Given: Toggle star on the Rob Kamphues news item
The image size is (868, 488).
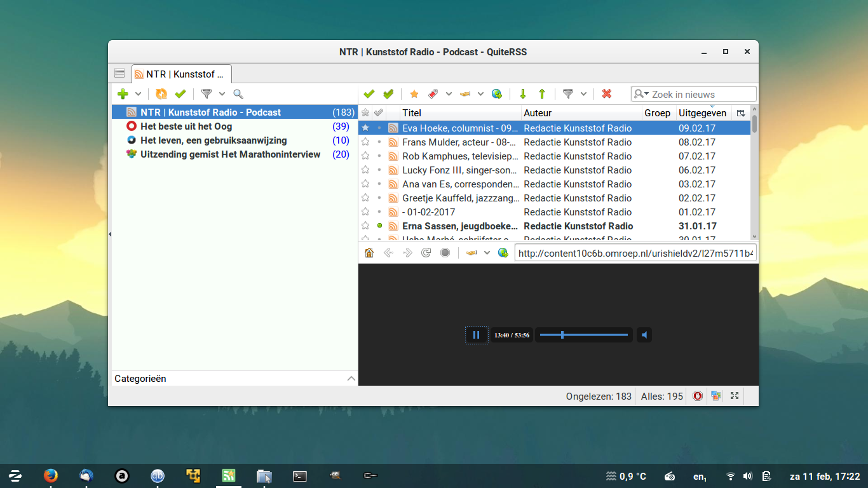Looking at the screenshot, I should (x=365, y=156).
